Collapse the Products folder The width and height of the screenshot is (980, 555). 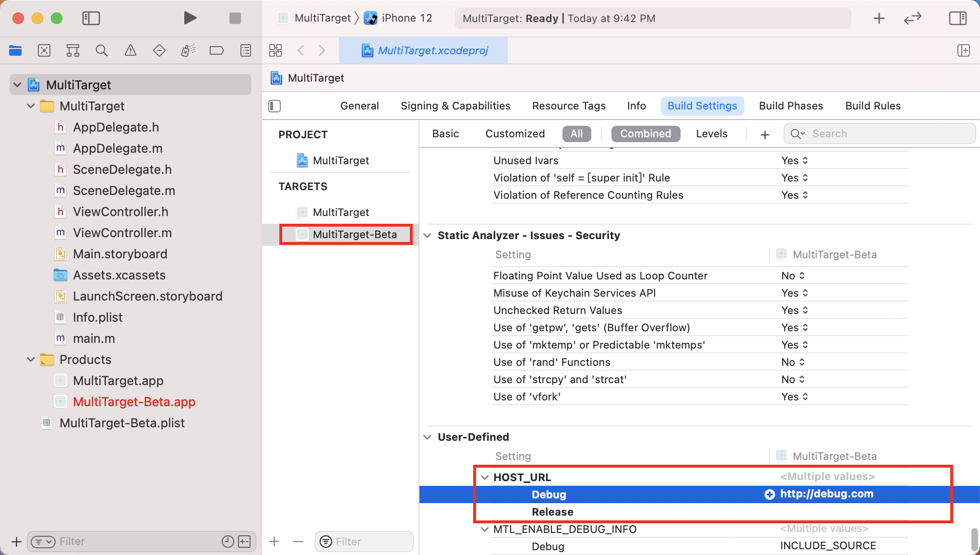tap(31, 360)
